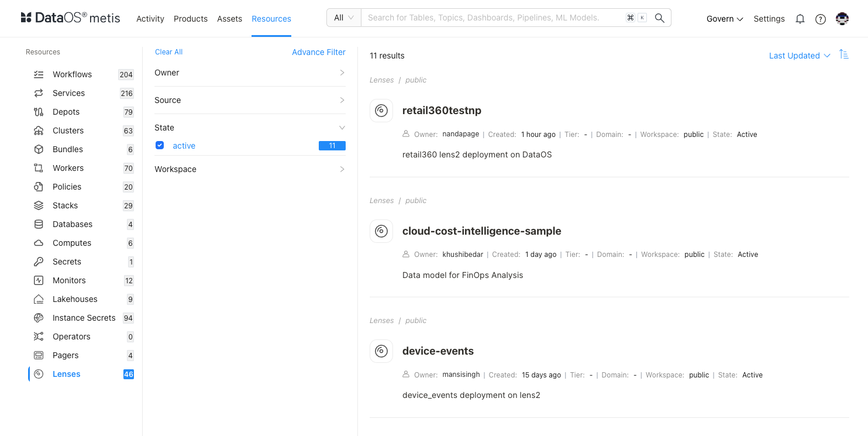
Task: Click owner name mansisingh
Action: [460, 375]
